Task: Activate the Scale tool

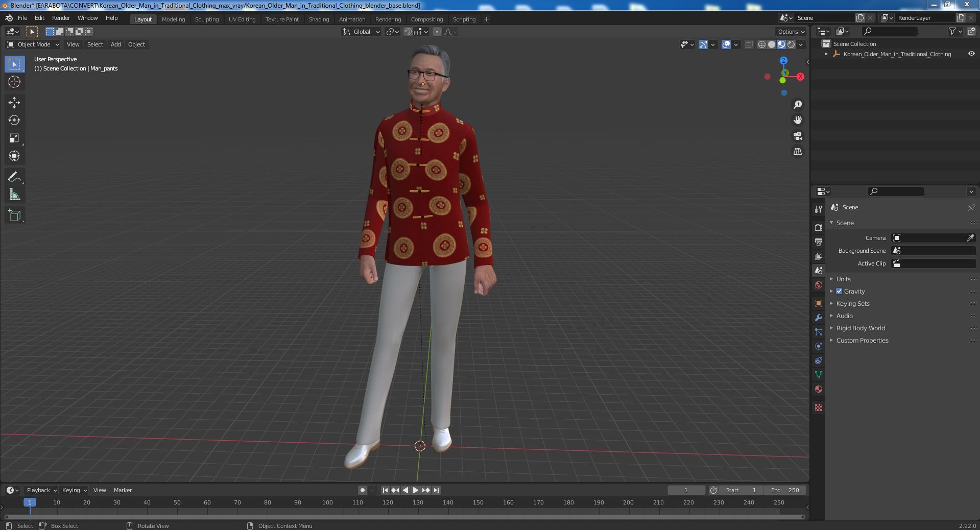Action: pos(14,138)
